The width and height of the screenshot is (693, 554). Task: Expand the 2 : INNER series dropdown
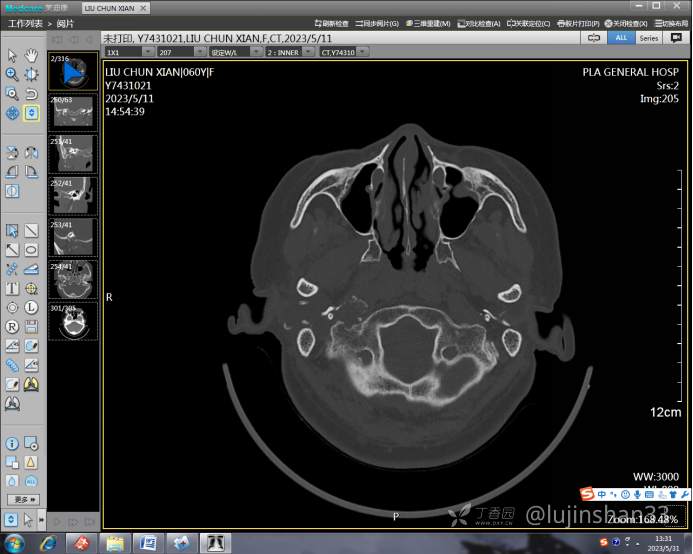(289, 51)
